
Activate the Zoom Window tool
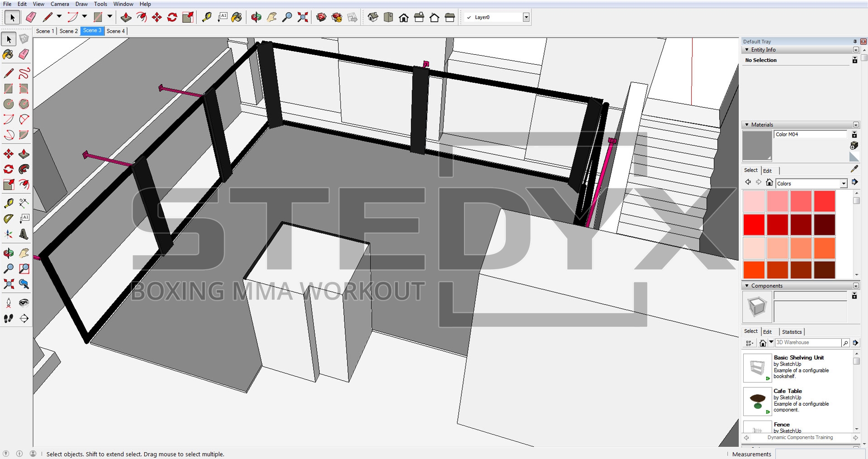(24, 268)
